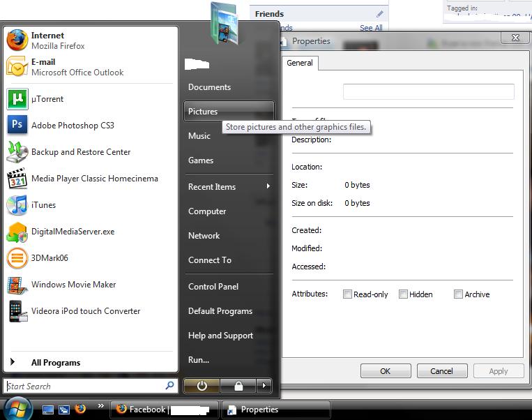Open µTorrent from the pinned list
The width and height of the screenshot is (532, 420).
coord(47,99)
